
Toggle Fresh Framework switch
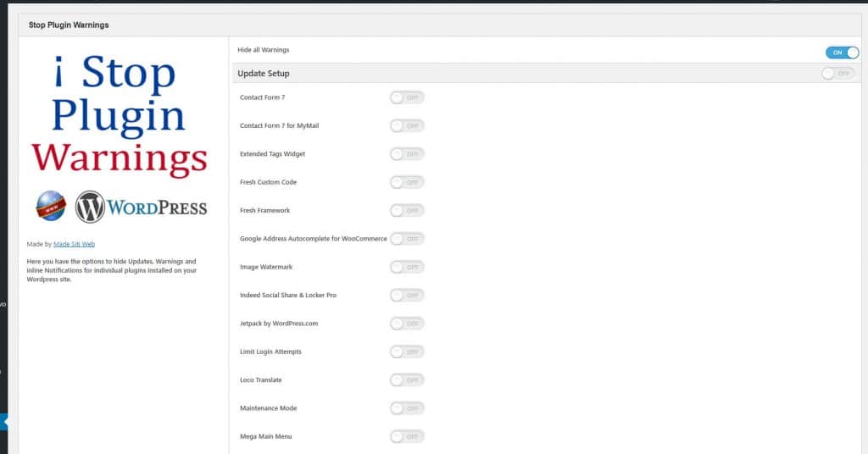coord(407,211)
